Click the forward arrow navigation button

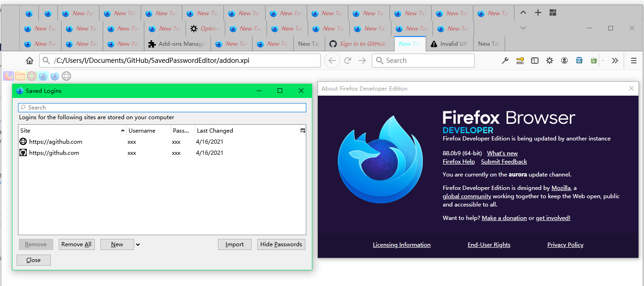(362, 61)
